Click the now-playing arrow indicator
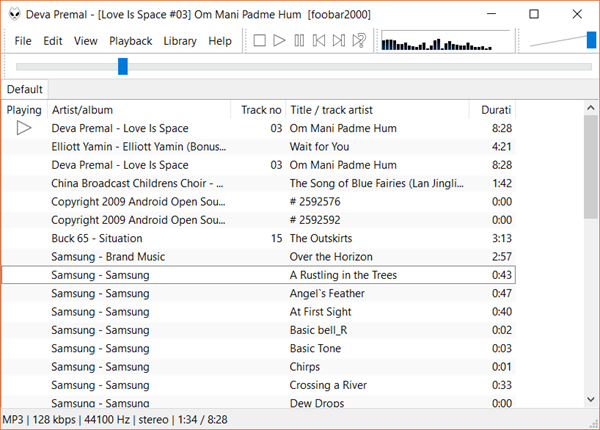This screenshot has width=600, height=430. [24, 128]
